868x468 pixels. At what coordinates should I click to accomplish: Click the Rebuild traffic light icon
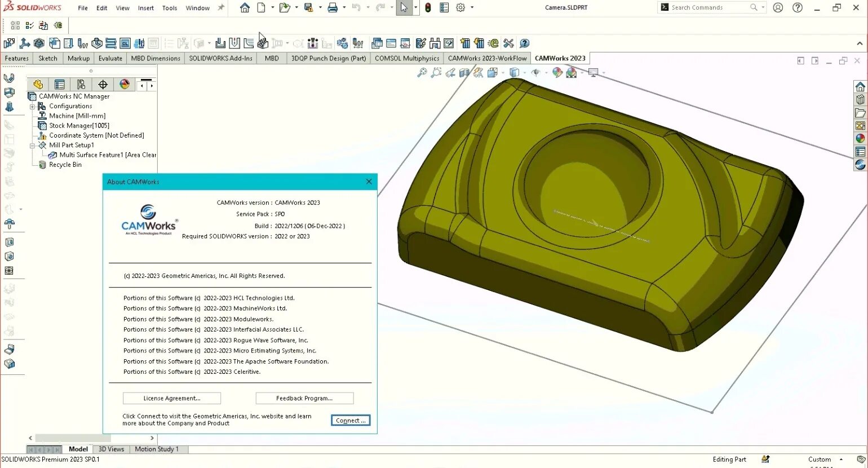(428, 7)
